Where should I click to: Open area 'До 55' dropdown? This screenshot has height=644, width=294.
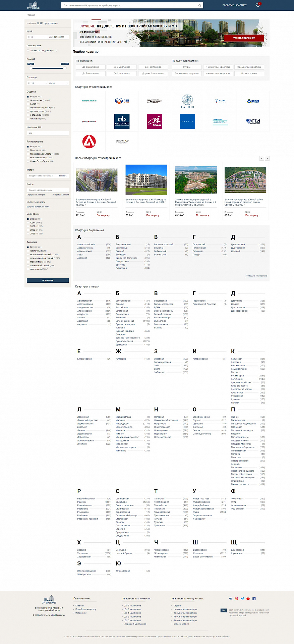coord(58,83)
